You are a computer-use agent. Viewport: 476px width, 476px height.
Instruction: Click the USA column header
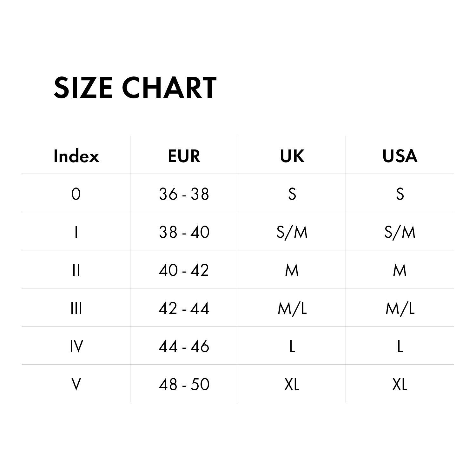tap(400, 156)
